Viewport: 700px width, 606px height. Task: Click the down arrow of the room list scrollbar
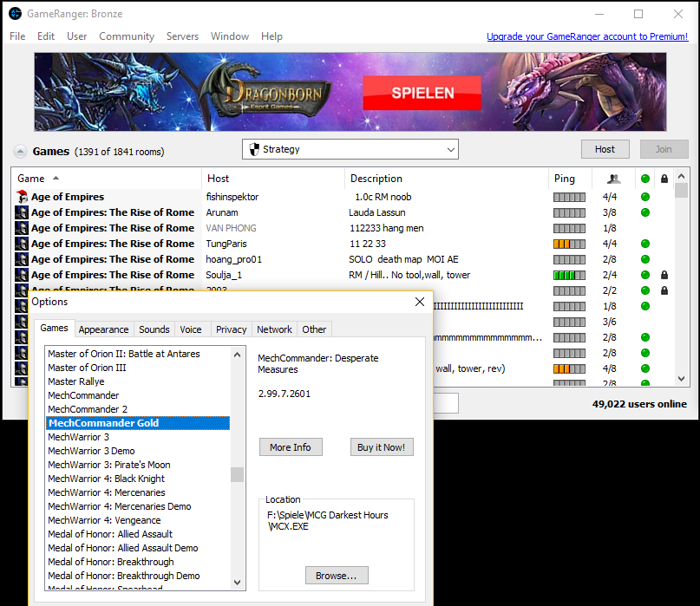tap(681, 379)
